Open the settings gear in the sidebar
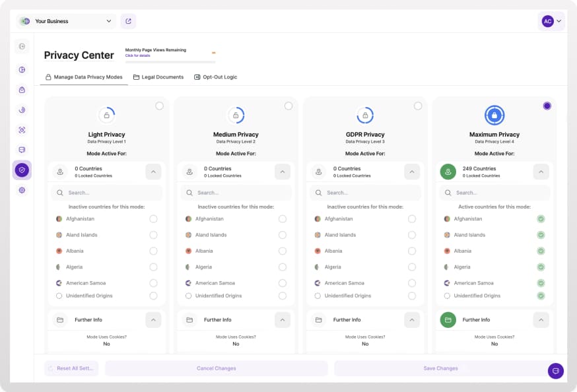Screen dimensions: 577x392 pyautogui.click(x=22, y=190)
